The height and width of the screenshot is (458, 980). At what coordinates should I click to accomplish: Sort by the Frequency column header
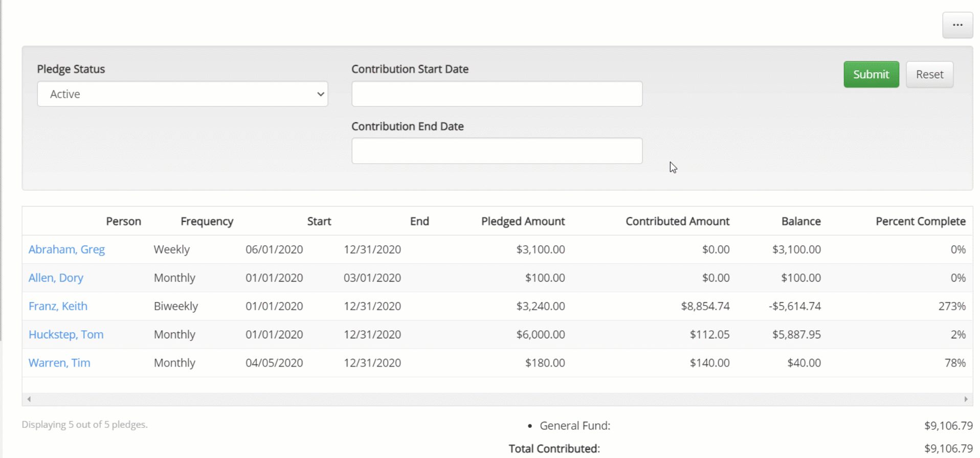tap(207, 221)
